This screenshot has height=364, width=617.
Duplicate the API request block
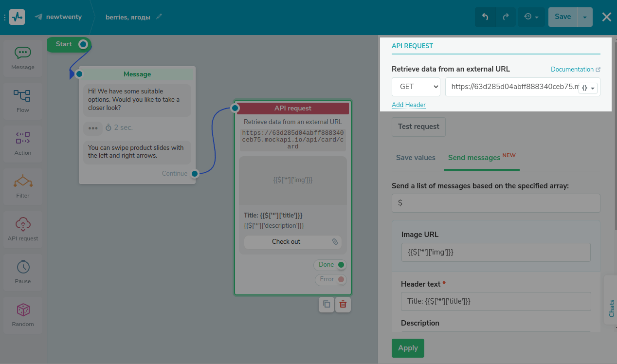tap(327, 304)
